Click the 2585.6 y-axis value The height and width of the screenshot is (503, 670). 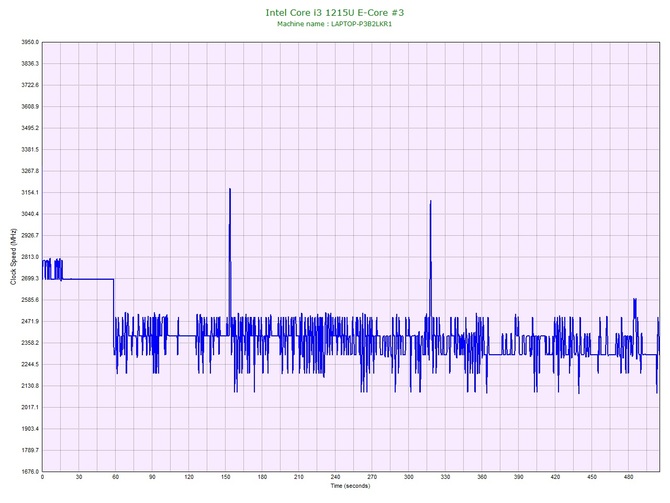30,300
